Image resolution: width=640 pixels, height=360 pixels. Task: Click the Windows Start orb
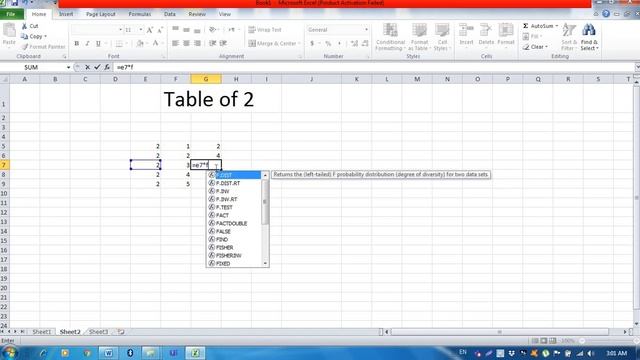(x=9, y=353)
